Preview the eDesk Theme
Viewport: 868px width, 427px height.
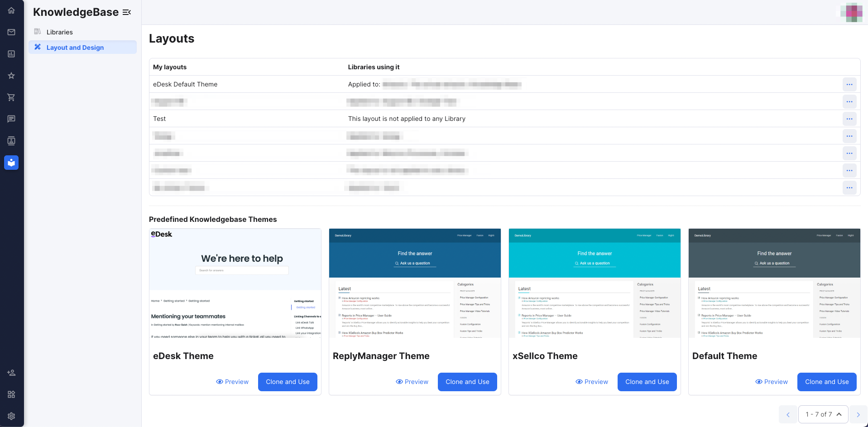(232, 382)
